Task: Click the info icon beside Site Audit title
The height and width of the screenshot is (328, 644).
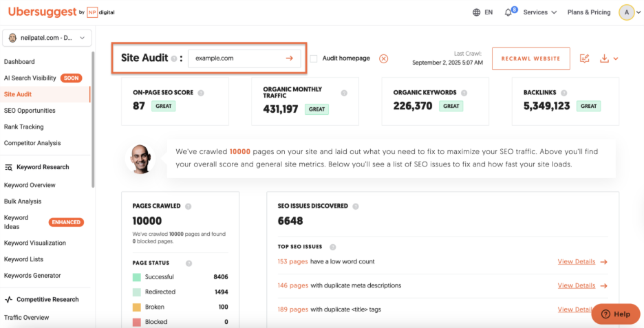Action: [174, 58]
